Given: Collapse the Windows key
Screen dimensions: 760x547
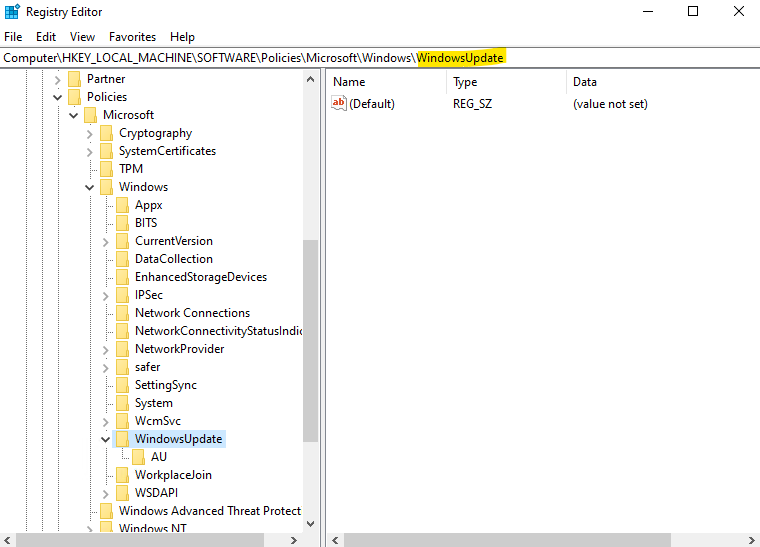Looking at the screenshot, I should (90, 188).
